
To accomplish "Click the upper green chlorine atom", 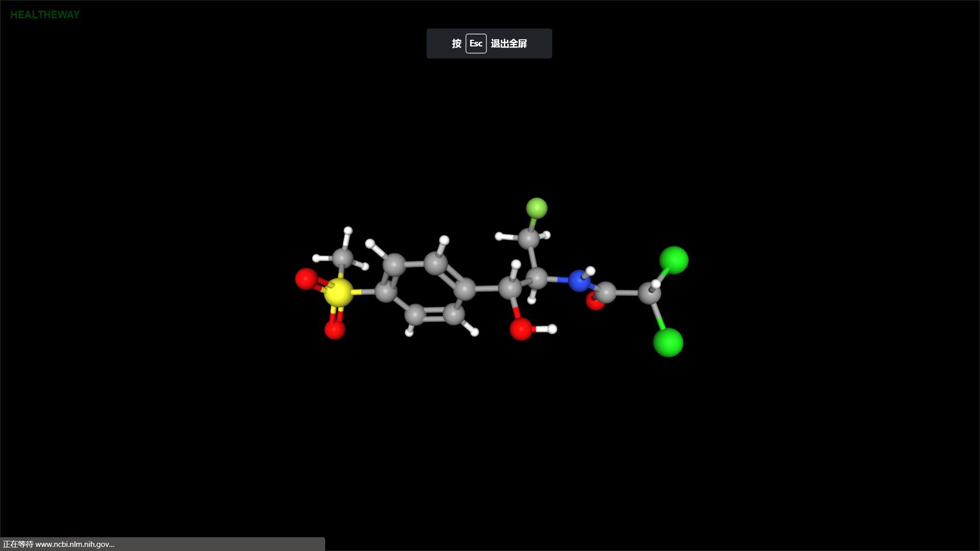I will (x=674, y=260).
